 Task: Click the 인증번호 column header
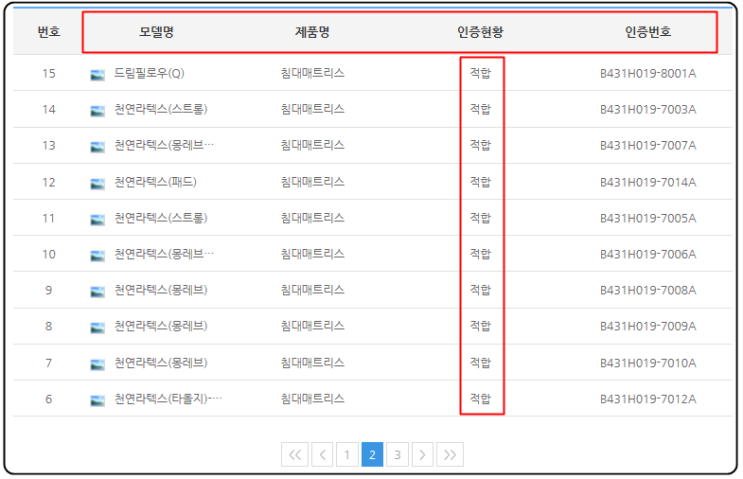coord(648,32)
